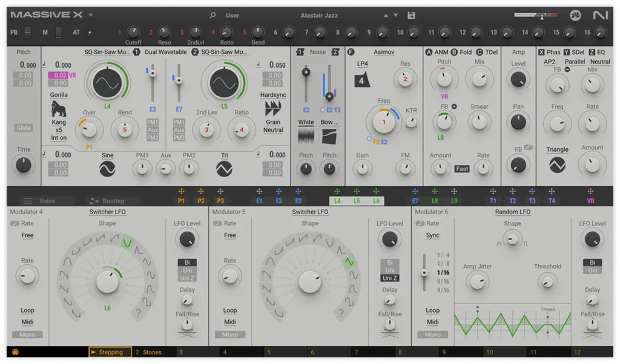Open the Massive X main menu arrow
The image size is (620, 364).
pyautogui.click(x=91, y=15)
